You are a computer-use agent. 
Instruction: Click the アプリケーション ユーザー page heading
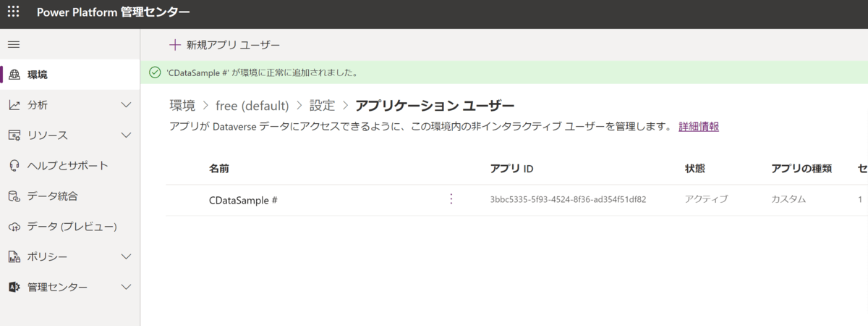click(x=435, y=106)
